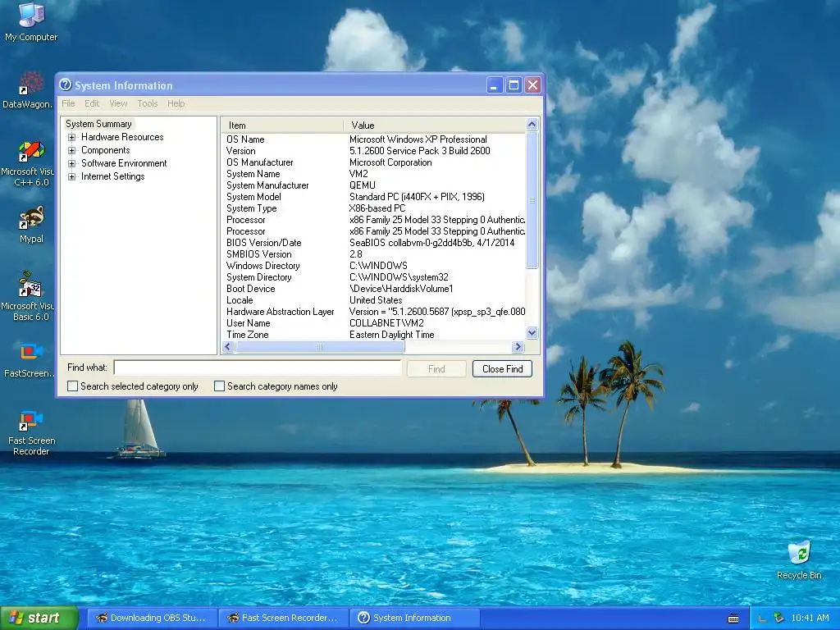Open the File menu
Image resolution: width=840 pixels, height=630 pixels.
tap(68, 103)
